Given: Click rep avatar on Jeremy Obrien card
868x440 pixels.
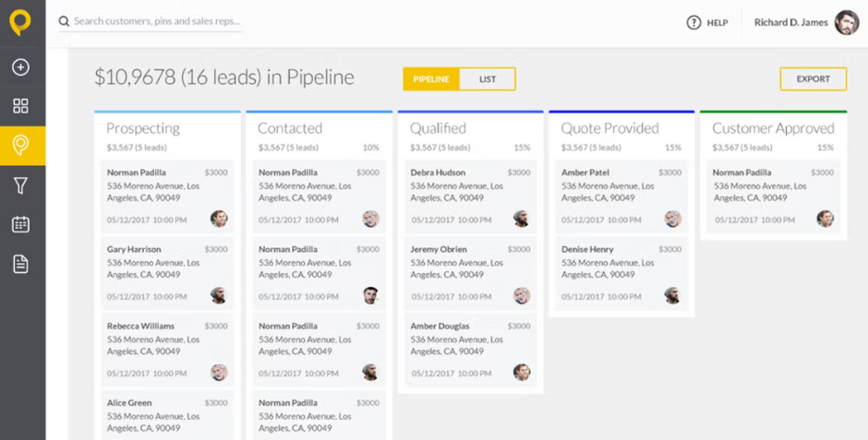Looking at the screenshot, I should click(x=522, y=295).
